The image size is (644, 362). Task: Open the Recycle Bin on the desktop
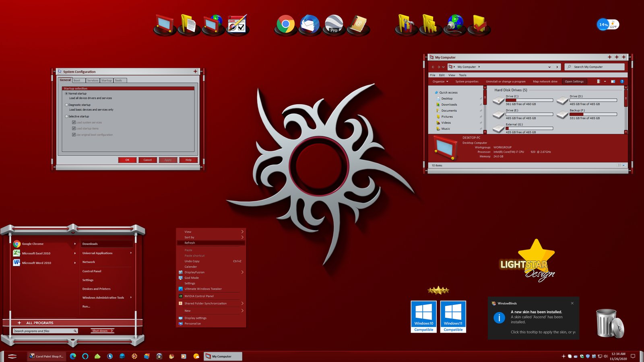[x=610, y=323]
